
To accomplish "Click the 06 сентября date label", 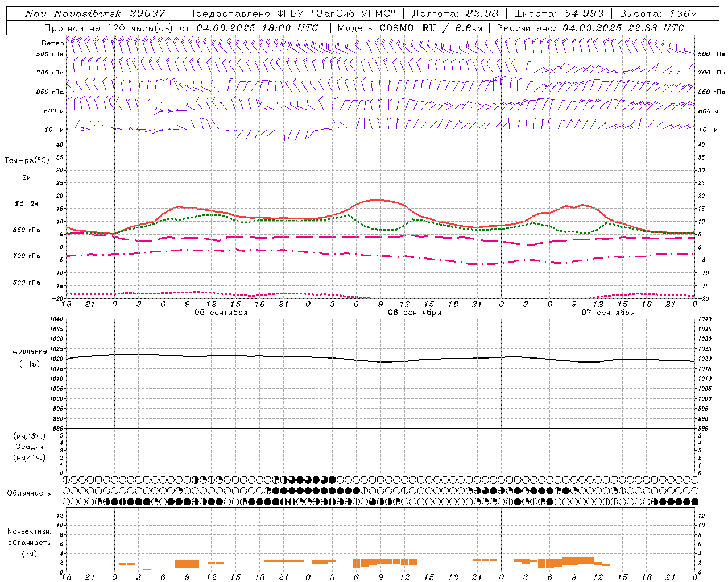I will pos(415,313).
